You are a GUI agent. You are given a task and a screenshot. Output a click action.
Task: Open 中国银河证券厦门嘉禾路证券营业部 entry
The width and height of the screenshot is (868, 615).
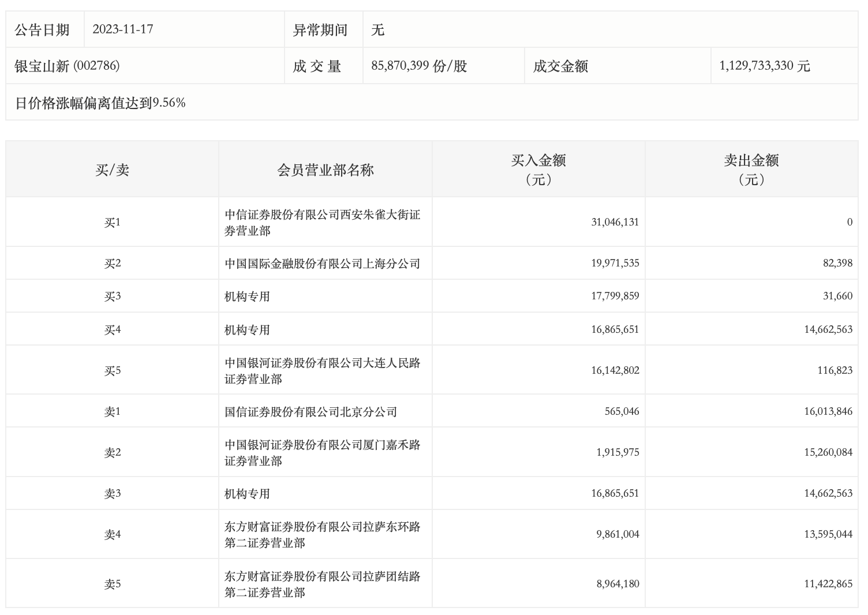point(322,453)
